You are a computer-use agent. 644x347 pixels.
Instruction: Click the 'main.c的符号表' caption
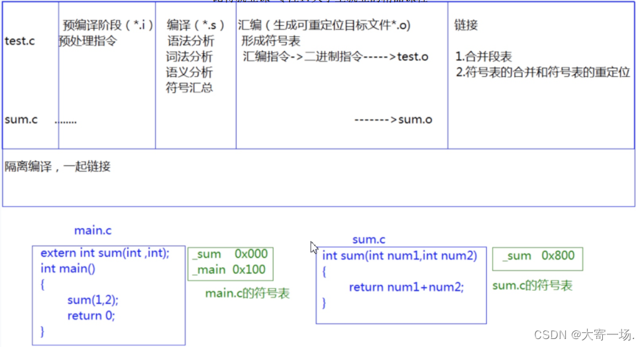(247, 293)
